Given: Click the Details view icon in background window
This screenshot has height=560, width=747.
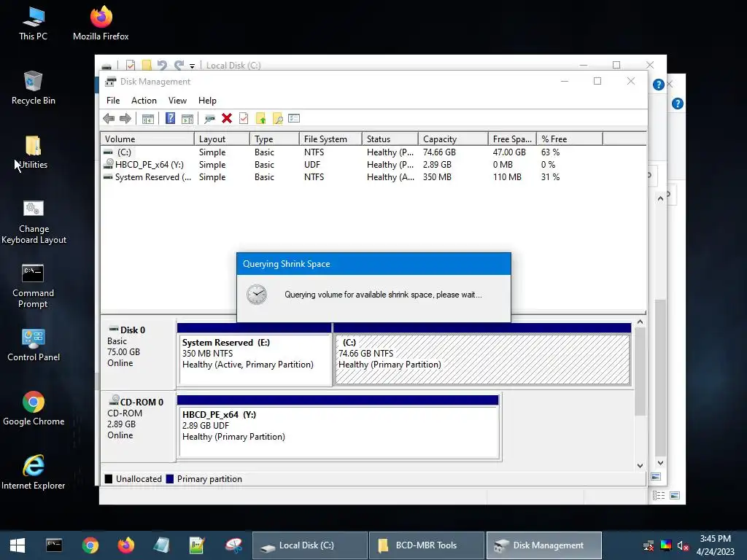Looking at the screenshot, I should (659, 496).
